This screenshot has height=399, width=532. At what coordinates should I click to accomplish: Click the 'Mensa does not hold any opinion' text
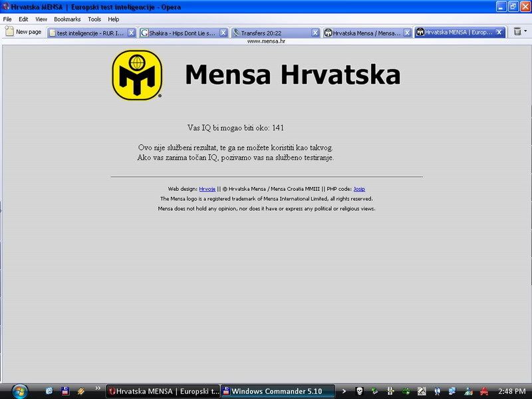point(267,209)
